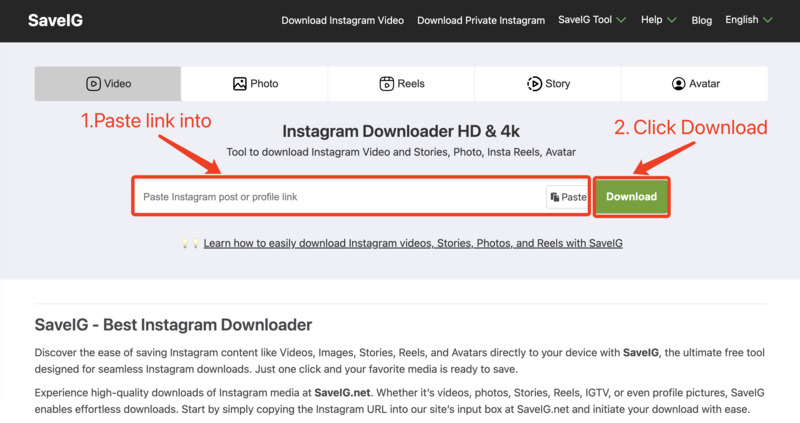The height and width of the screenshot is (423, 800).
Task: Open the Learn how to download link
Action: pyautogui.click(x=413, y=243)
